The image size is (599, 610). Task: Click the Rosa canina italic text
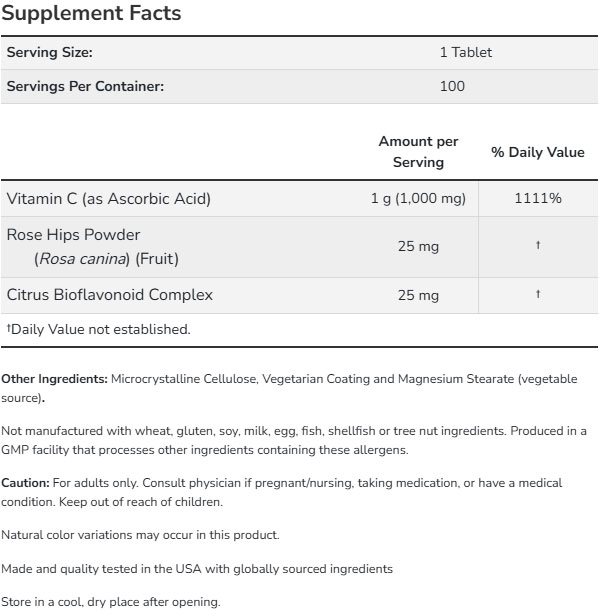[84, 259]
